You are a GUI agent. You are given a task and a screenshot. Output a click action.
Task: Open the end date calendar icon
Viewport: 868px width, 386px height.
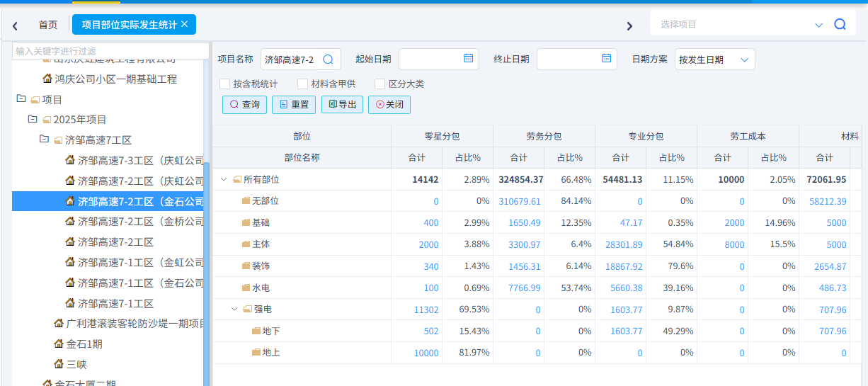click(606, 59)
